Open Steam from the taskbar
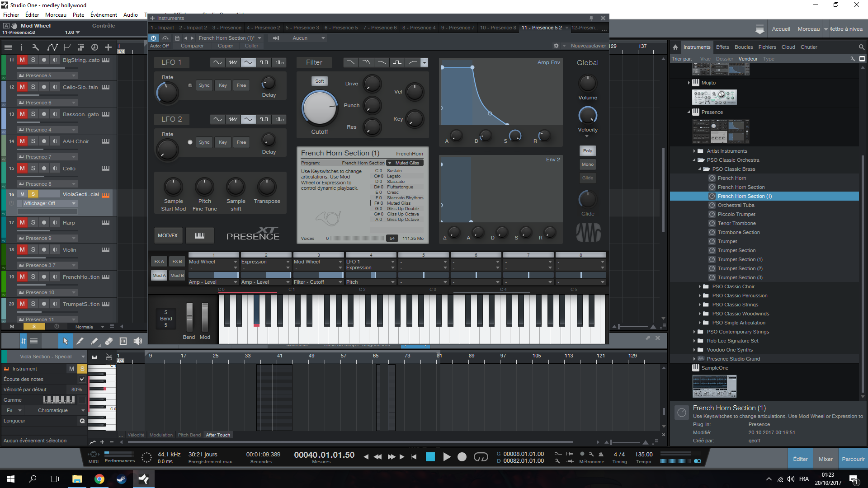 [122, 479]
